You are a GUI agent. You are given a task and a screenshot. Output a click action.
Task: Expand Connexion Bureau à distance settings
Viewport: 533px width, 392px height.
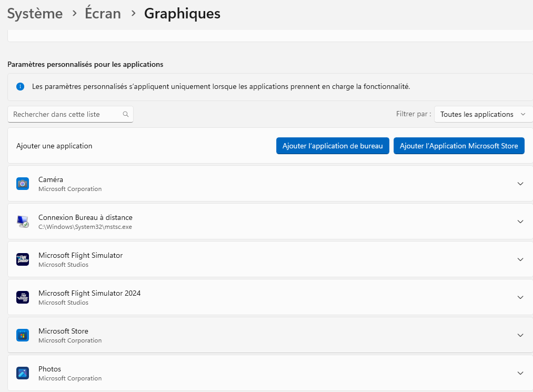coord(520,222)
